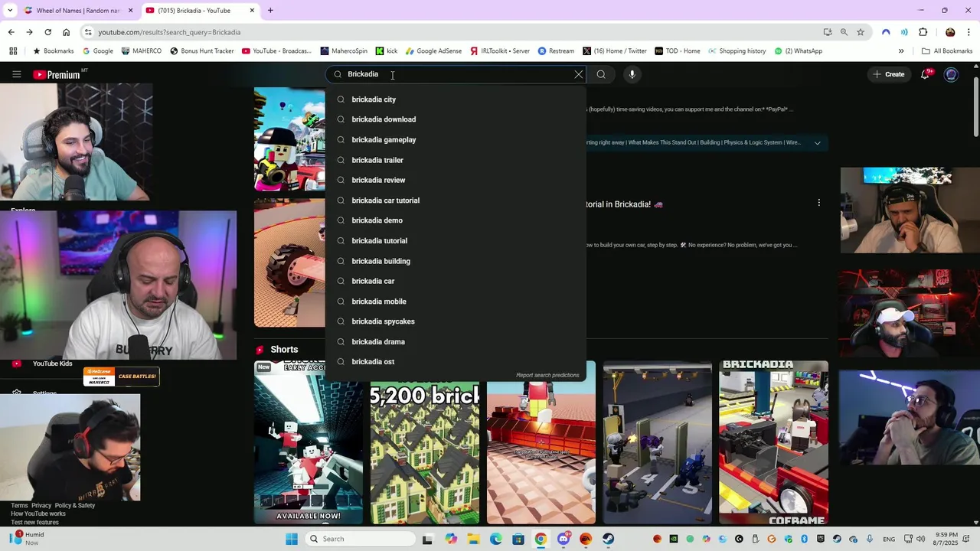Open the YouTube Kids sidebar link
Viewport: 980px width, 551px height.
point(52,364)
